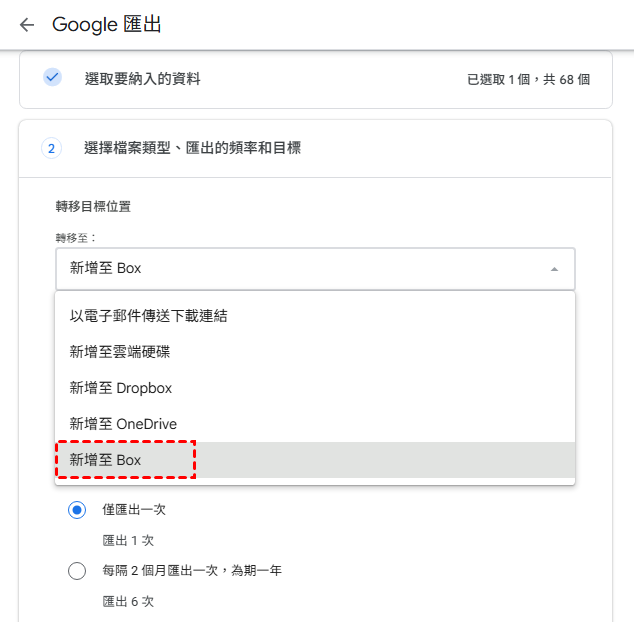Viewport: 634px width, 622px height.
Task: Click the Google 匯出 page title
Action: point(107,25)
